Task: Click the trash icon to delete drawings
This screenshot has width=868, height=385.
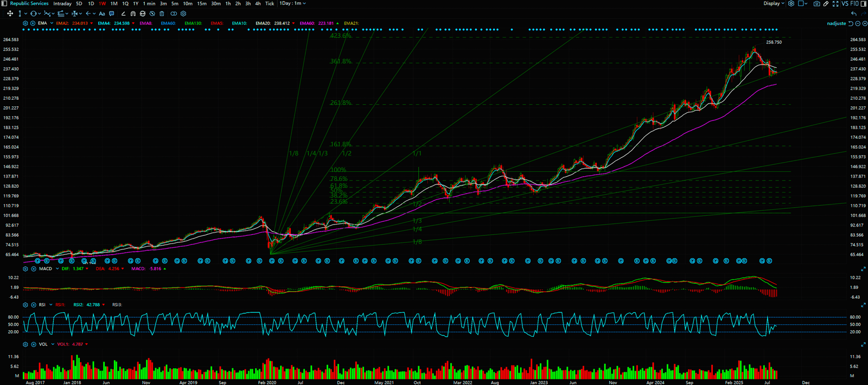Action: click(162, 14)
